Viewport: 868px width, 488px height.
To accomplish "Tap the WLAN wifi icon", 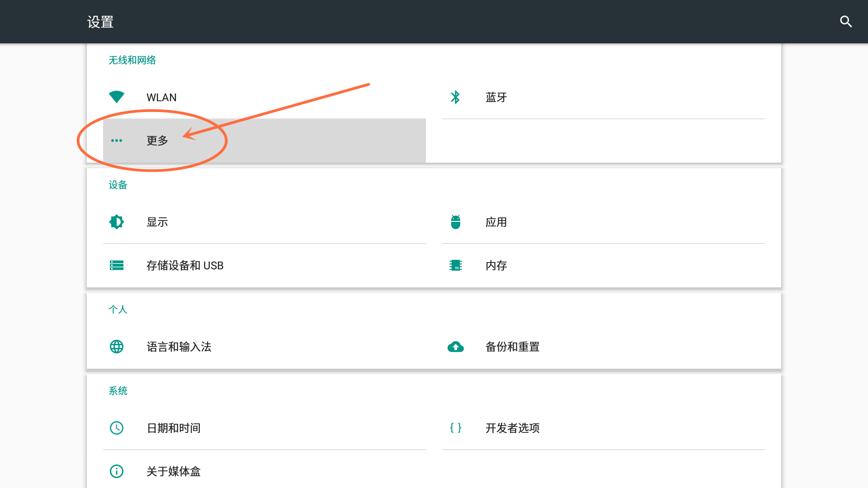I will pyautogui.click(x=117, y=97).
